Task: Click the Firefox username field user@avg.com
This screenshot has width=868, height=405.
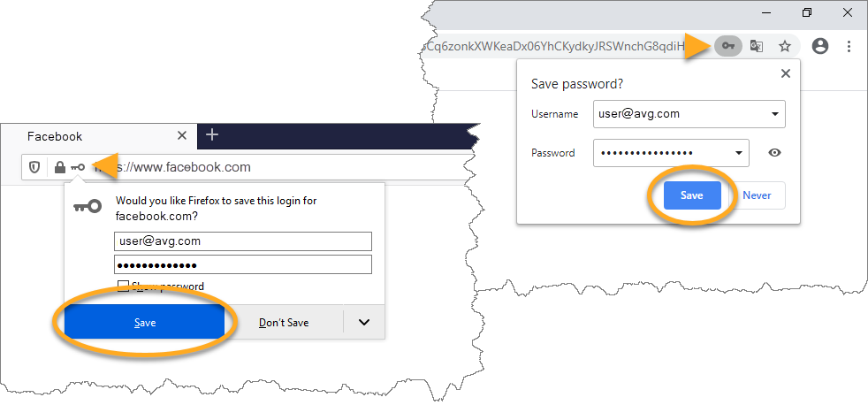Action: coord(243,241)
